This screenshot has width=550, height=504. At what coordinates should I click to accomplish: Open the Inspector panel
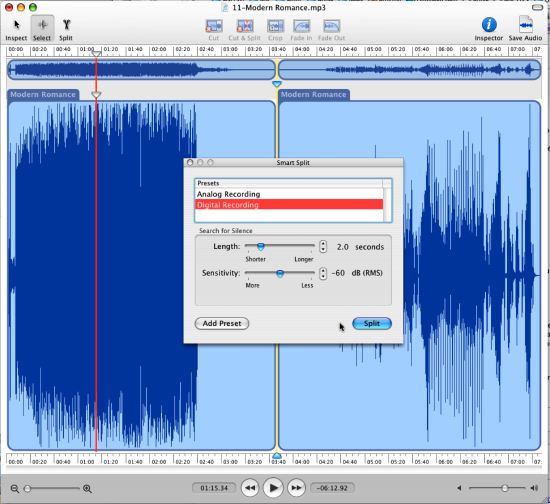click(x=489, y=29)
